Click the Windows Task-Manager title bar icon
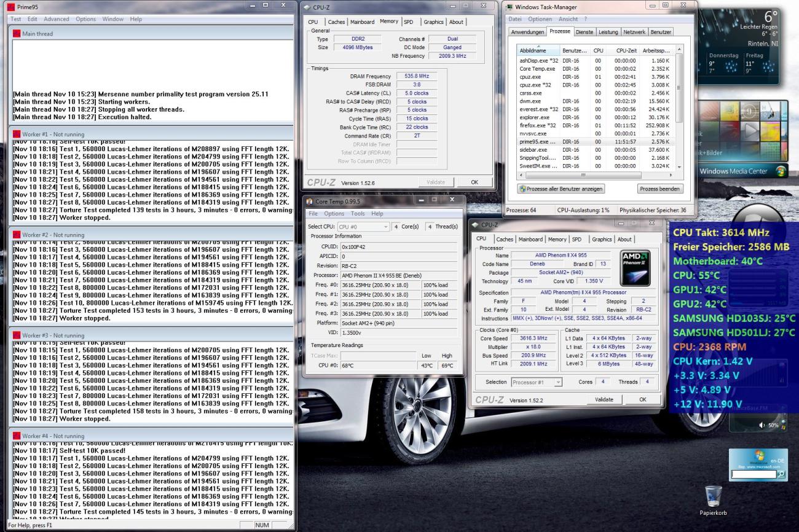The image size is (799, 532). click(510, 7)
